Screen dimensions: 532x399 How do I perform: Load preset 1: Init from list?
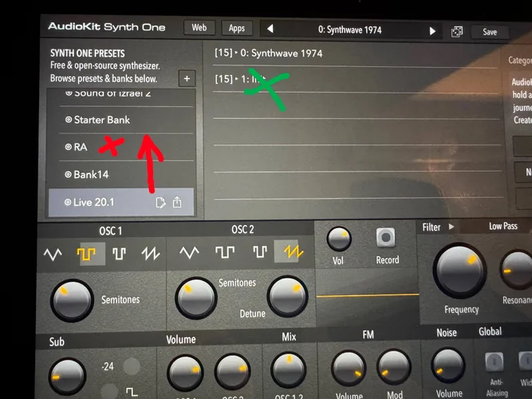[355, 80]
